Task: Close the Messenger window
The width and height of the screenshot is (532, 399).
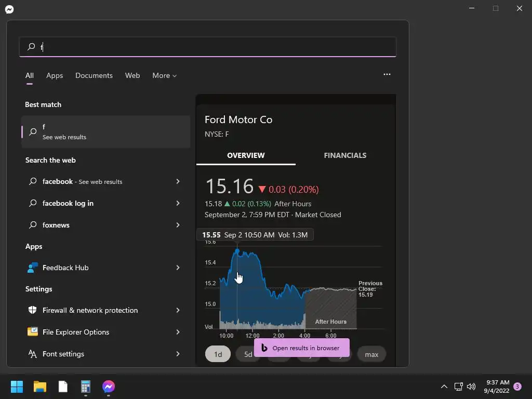Action: click(x=520, y=8)
